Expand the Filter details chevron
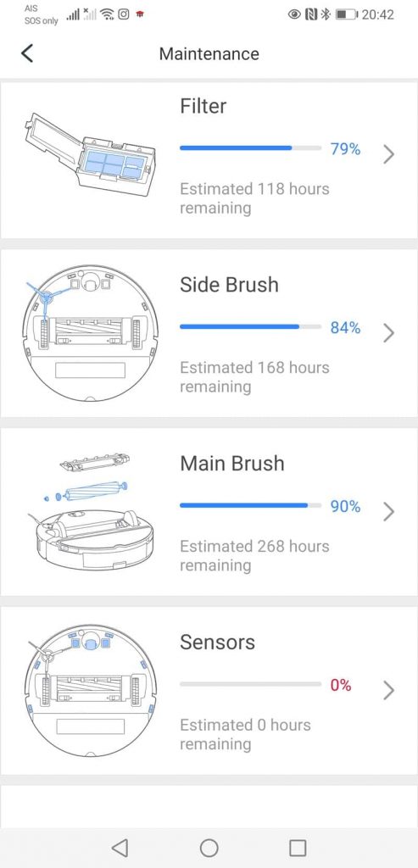 coord(388,154)
